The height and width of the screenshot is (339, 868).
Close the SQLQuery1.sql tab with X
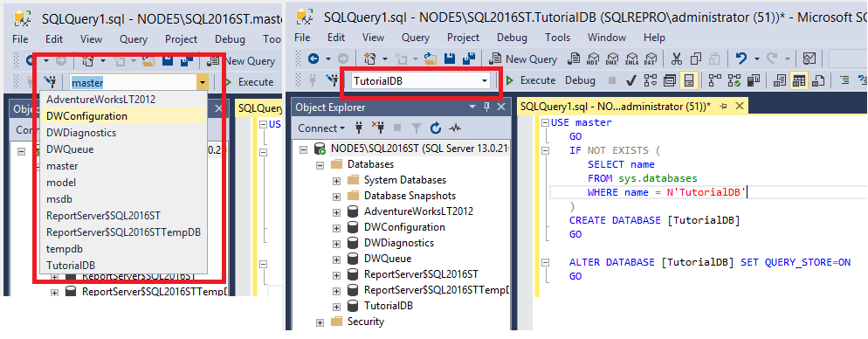coord(740,107)
